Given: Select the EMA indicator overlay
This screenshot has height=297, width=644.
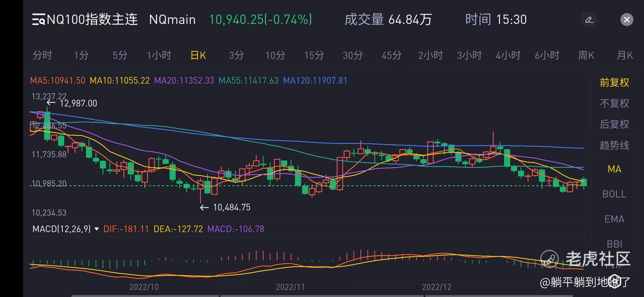Looking at the screenshot, I should coord(614,219).
